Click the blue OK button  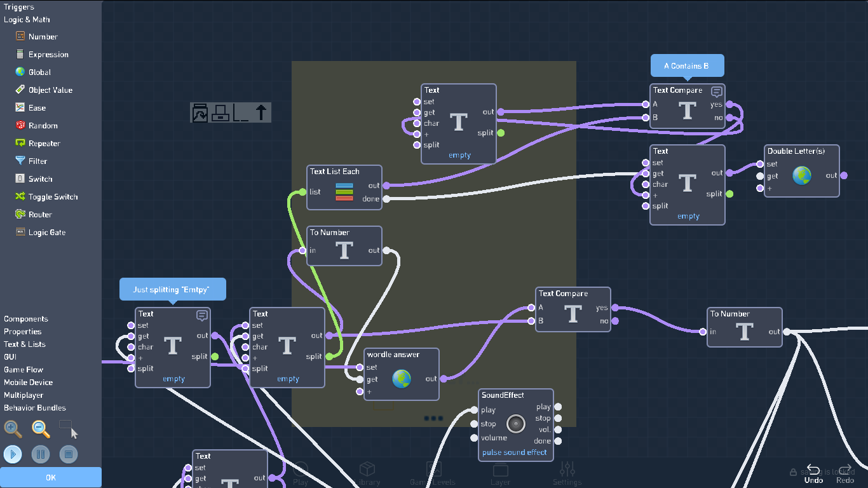(51, 478)
